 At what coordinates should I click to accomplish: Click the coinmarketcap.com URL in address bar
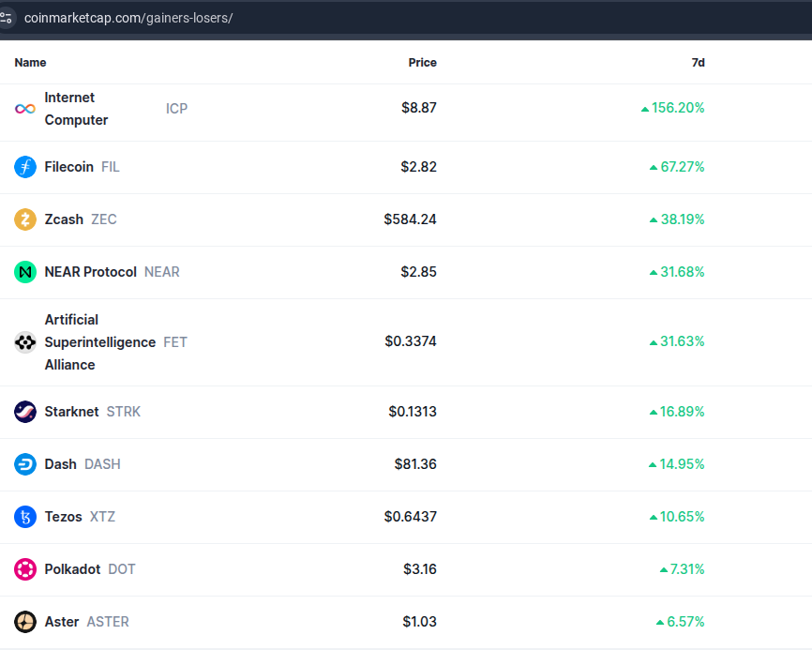click(x=128, y=18)
